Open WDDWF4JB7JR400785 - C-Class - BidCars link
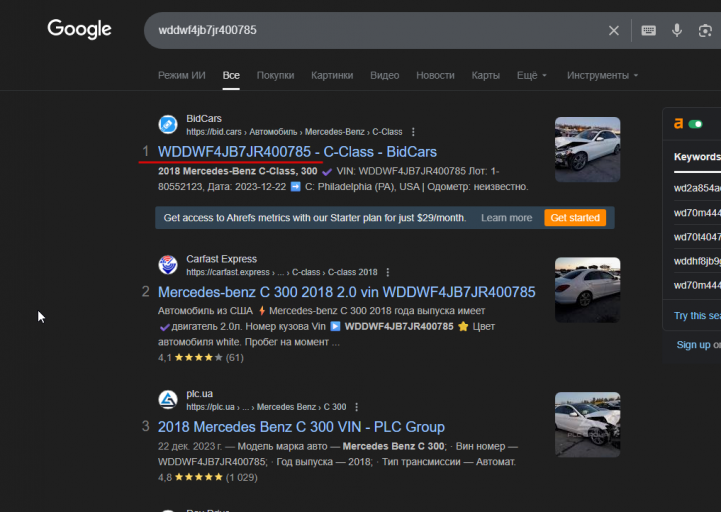721x512 pixels. tap(297, 152)
